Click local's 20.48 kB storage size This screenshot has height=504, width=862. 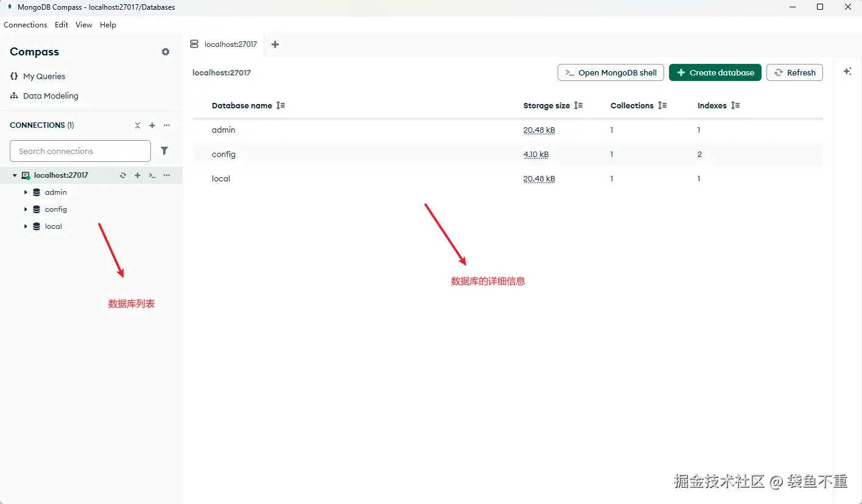pos(539,179)
